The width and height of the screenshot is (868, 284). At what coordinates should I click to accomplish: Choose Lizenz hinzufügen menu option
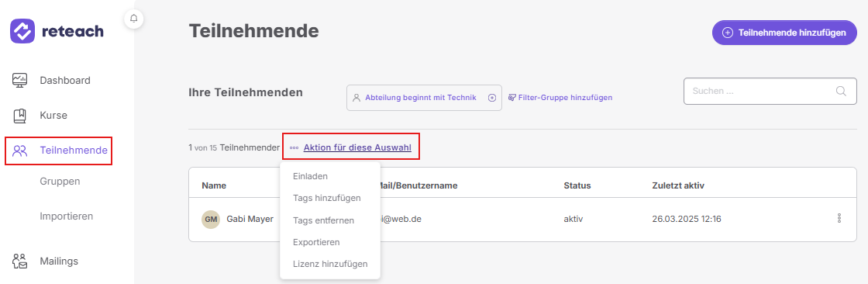(x=330, y=264)
